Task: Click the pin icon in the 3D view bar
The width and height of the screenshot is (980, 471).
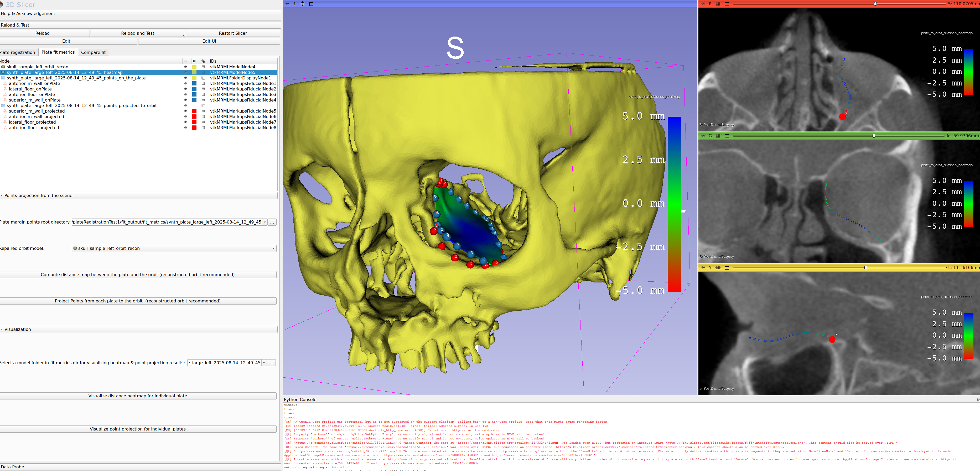Action: pyautogui.click(x=288, y=4)
